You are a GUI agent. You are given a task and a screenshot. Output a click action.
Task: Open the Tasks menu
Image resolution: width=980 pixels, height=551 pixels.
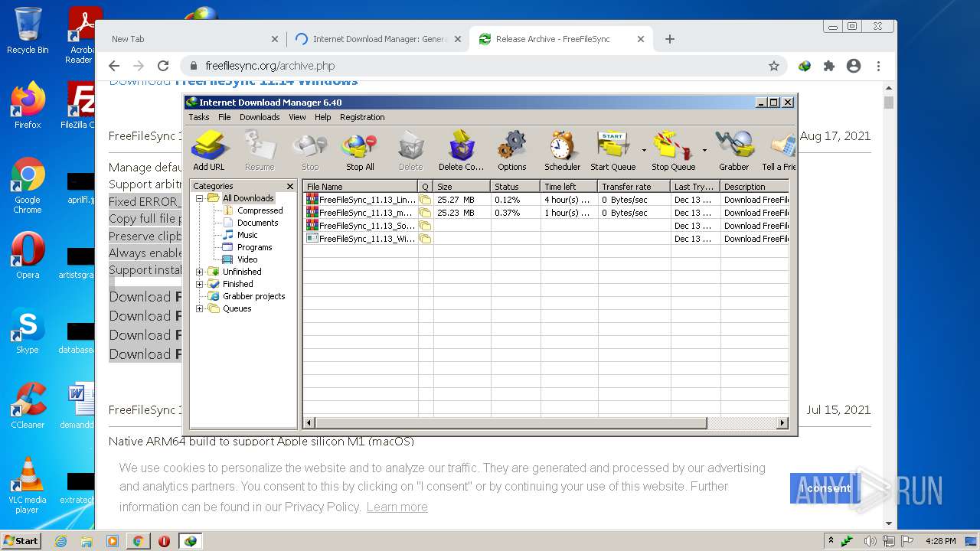point(199,117)
